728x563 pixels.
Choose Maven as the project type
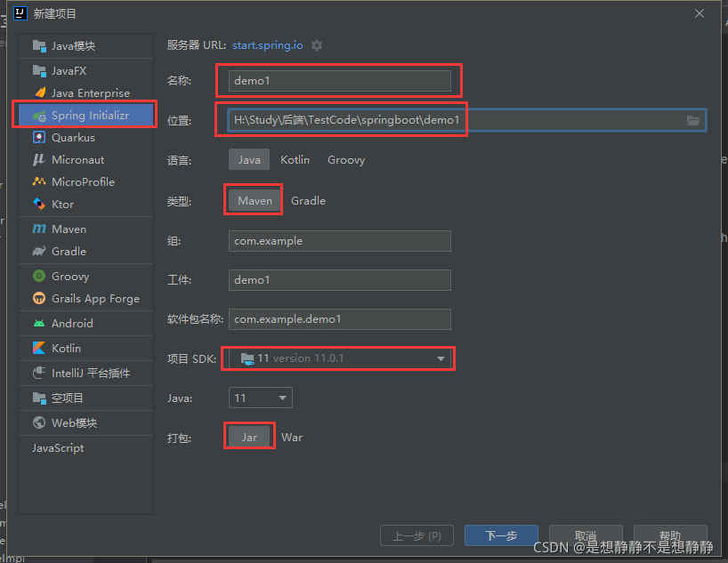click(x=255, y=200)
